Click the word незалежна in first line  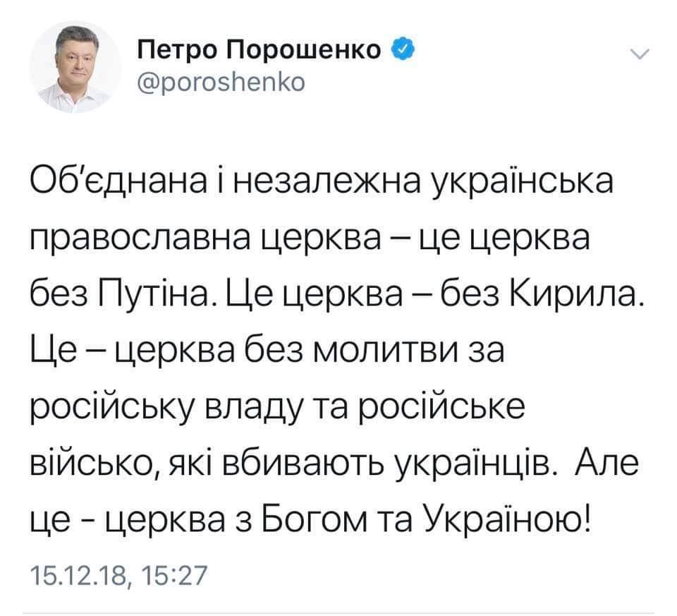point(328,181)
